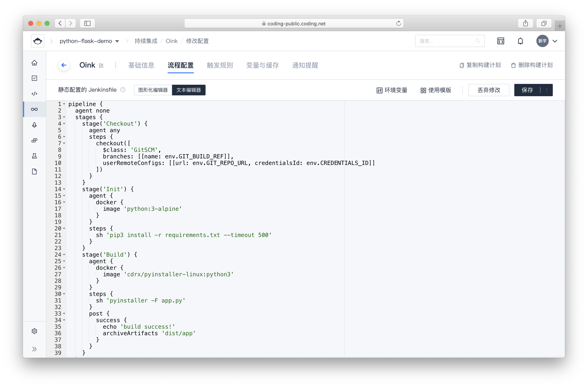The width and height of the screenshot is (588, 388).
Task: Collapse stages block fold at line 3
Action: tap(64, 117)
